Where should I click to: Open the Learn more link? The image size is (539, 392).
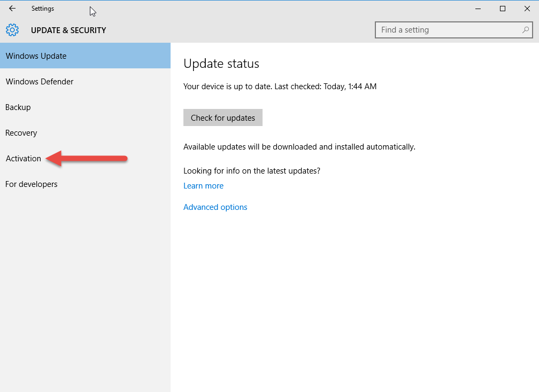(x=204, y=186)
